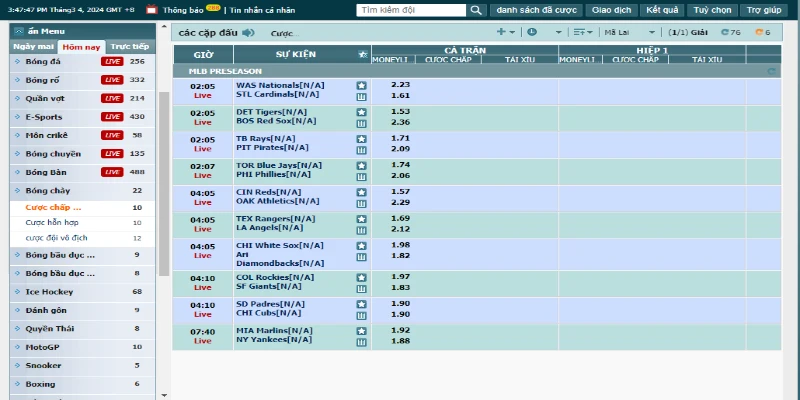This screenshot has width=800, height=400.
Task: Switch to Trực tiếp tab
Action: pos(130,46)
